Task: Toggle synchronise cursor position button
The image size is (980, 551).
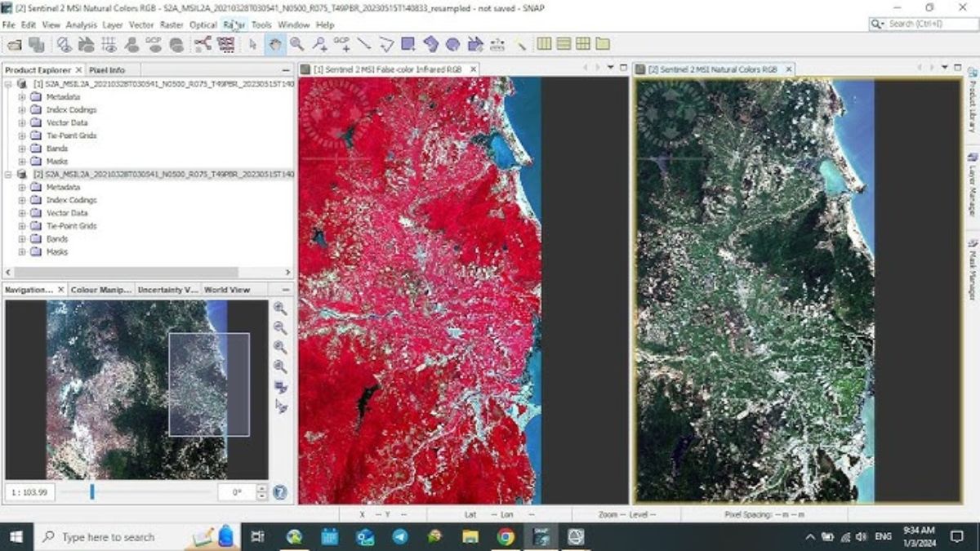Action: (x=281, y=406)
